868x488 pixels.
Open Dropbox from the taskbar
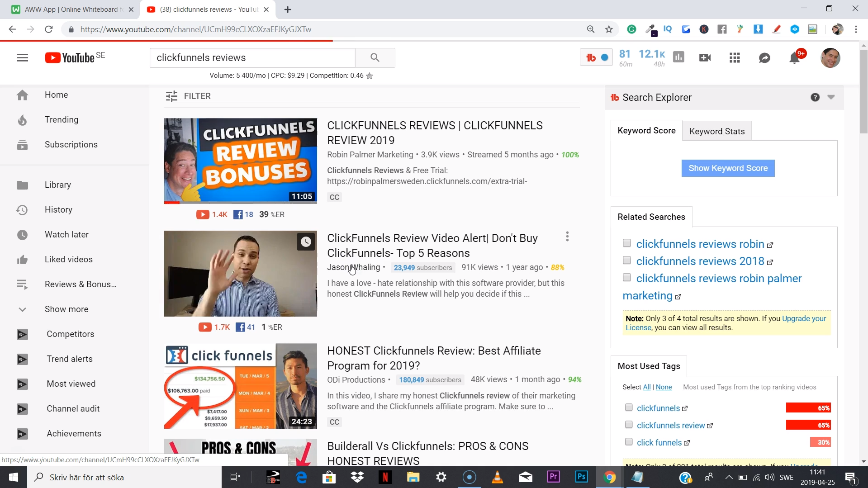(357, 477)
